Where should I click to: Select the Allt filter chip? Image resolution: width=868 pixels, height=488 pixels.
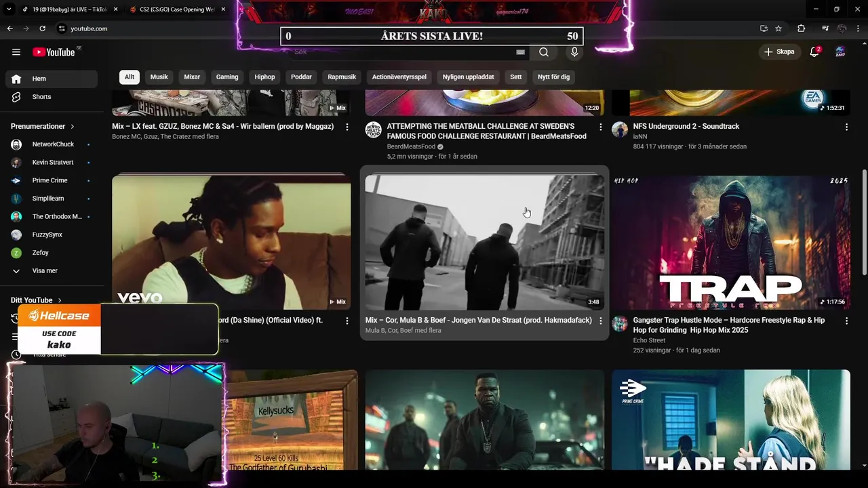coord(130,77)
